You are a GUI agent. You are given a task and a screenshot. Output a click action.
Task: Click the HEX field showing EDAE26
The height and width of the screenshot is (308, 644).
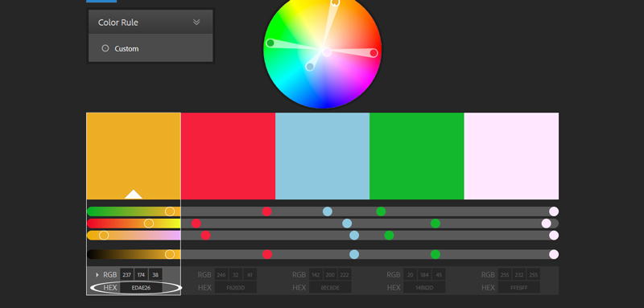[141, 288]
